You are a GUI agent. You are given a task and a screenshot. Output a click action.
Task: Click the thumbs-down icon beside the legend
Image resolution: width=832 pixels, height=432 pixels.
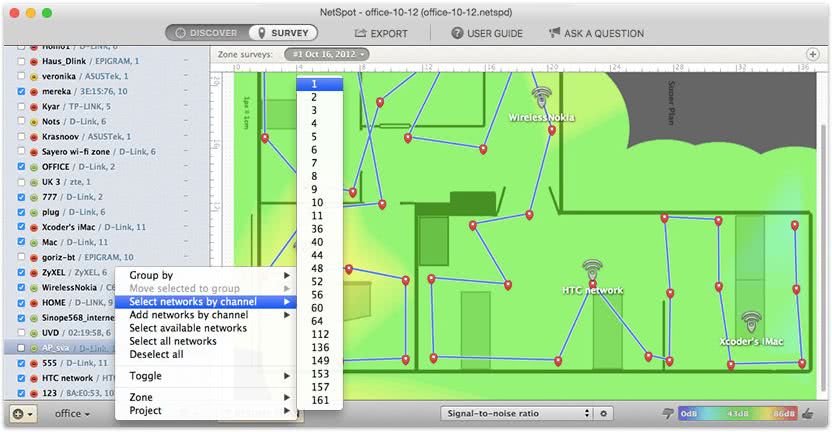668,413
